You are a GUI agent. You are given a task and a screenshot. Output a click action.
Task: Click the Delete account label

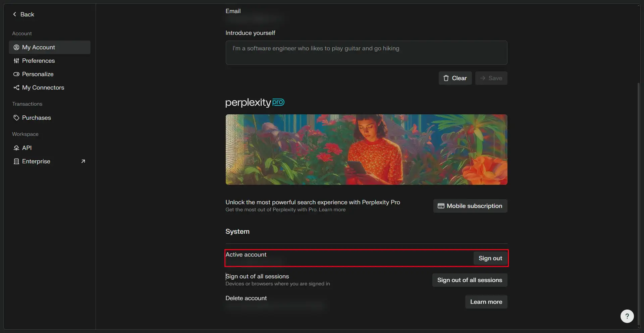point(246,298)
